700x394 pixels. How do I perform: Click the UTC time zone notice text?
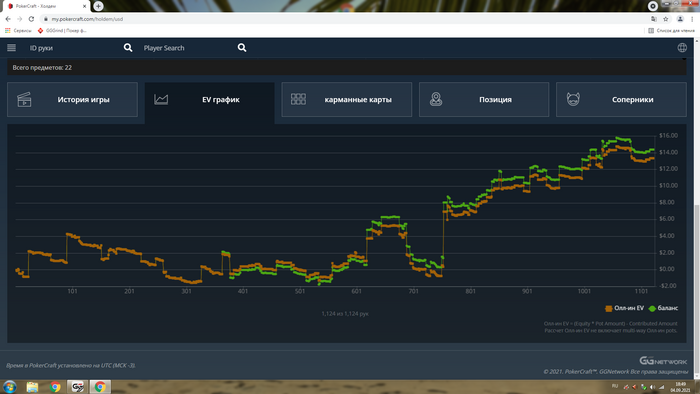pos(71,365)
